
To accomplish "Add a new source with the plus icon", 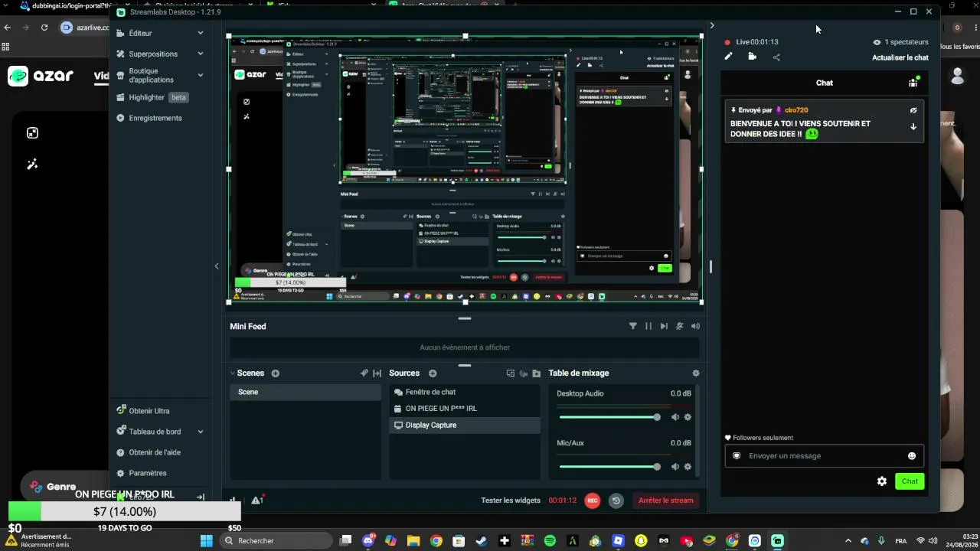I will tap(433, 373).
